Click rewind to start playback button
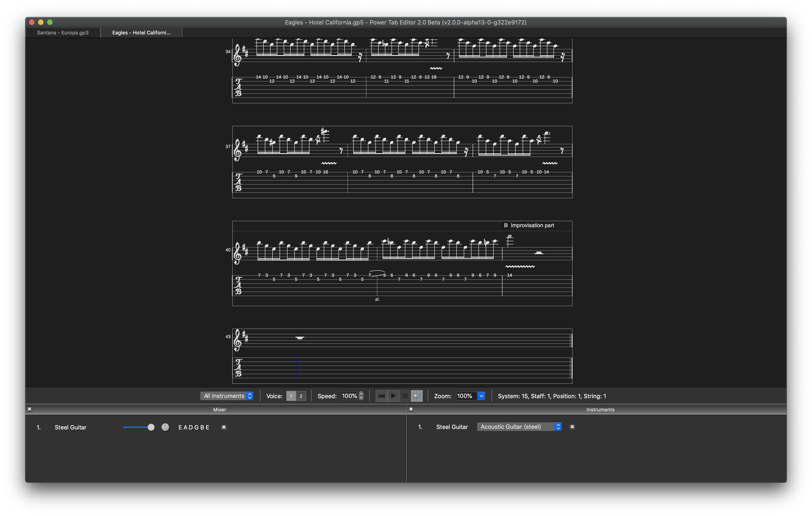 381,396
